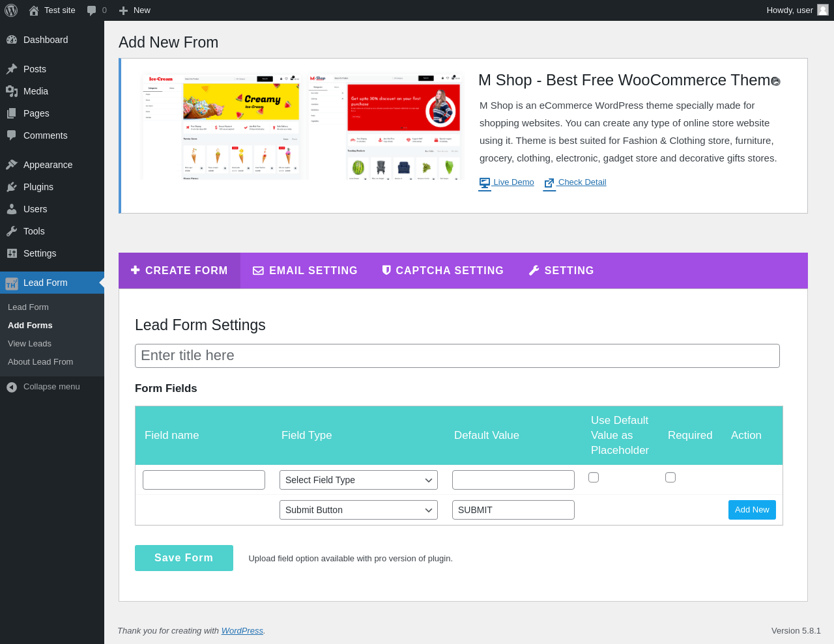Switch to the Setting tab

click(562, 271)
